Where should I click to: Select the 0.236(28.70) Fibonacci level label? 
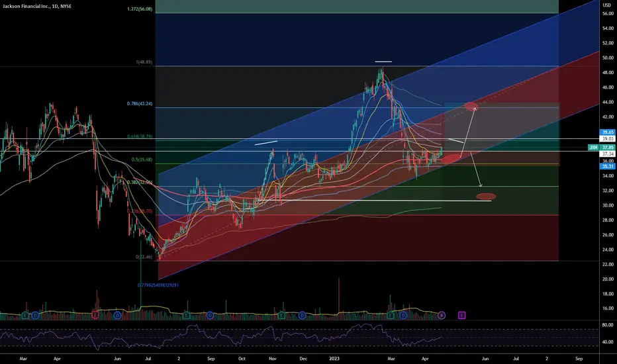coord(140,211)
